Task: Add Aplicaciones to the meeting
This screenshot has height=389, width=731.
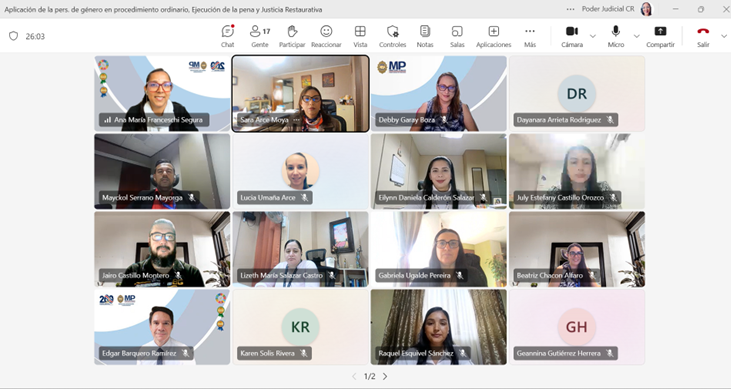Action: coord(494,36)
